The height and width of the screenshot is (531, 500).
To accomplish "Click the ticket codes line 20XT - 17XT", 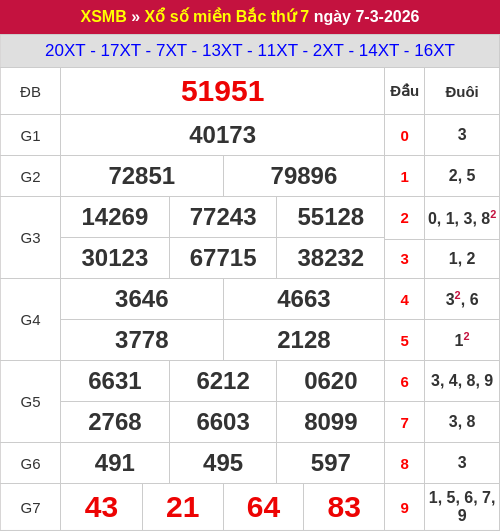I will coord(250,50).
